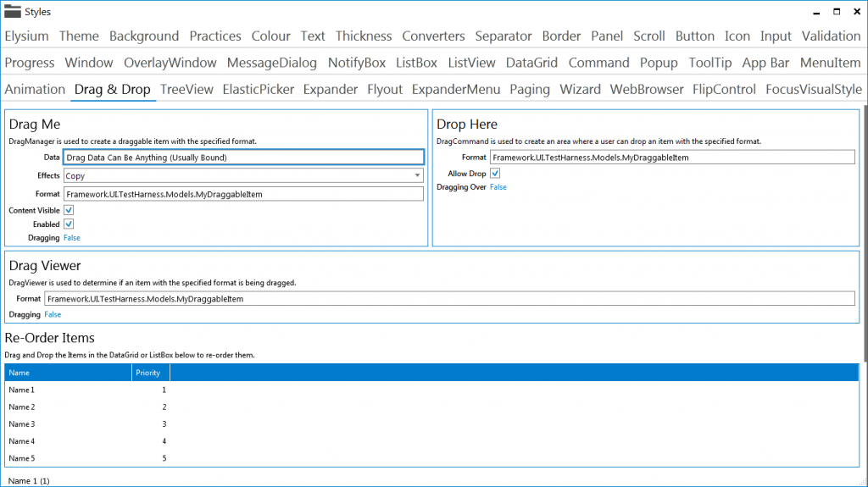This screenshot has height=487, width=868.
Task: Toggle the Enabled checkbox in Drag Me
Action: (69, 224)
